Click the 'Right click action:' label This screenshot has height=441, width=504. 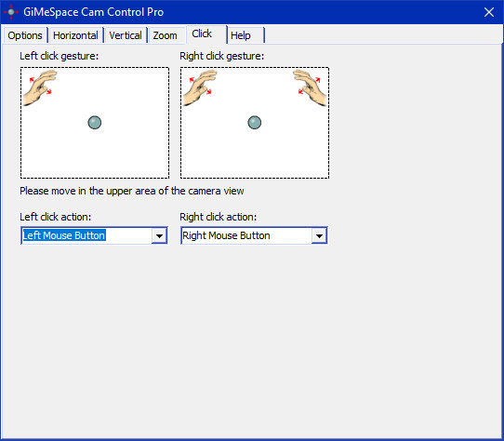(219, 217)
